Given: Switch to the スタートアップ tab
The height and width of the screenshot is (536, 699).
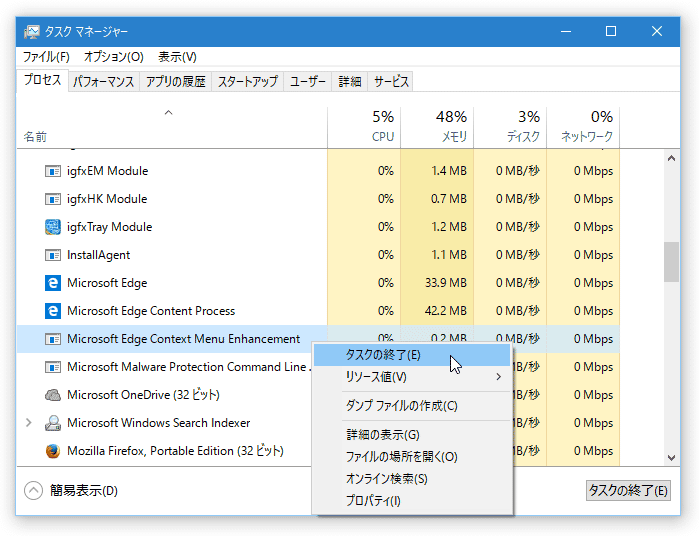Looking at the screenshot, I should (x=247, y=82).
